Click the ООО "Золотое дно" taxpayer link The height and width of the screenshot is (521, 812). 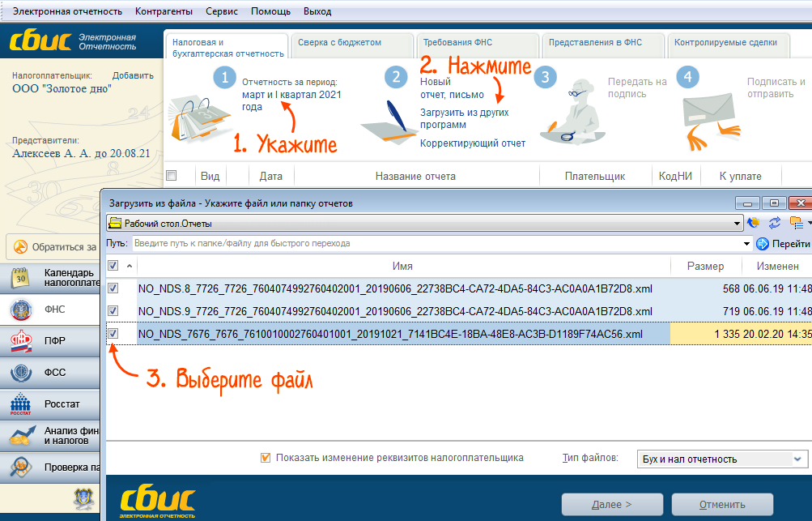(62, 88)
